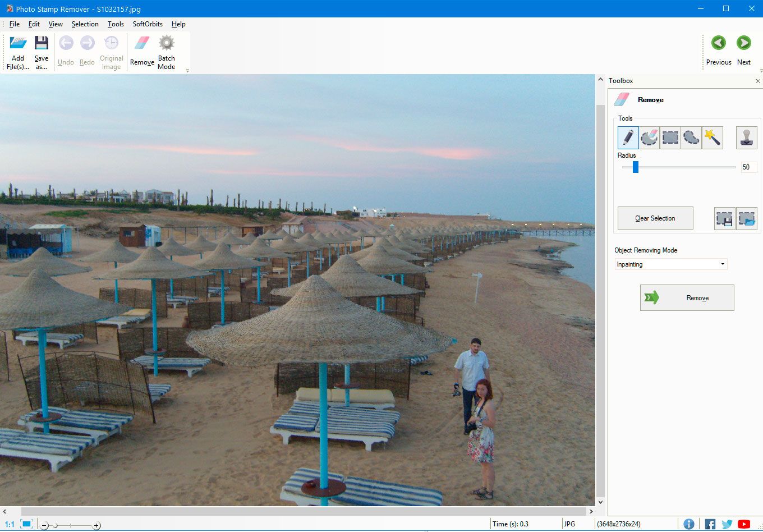The image size is (763, 532).
Task: Click the Radius value input field
Action: coord(748,167)
